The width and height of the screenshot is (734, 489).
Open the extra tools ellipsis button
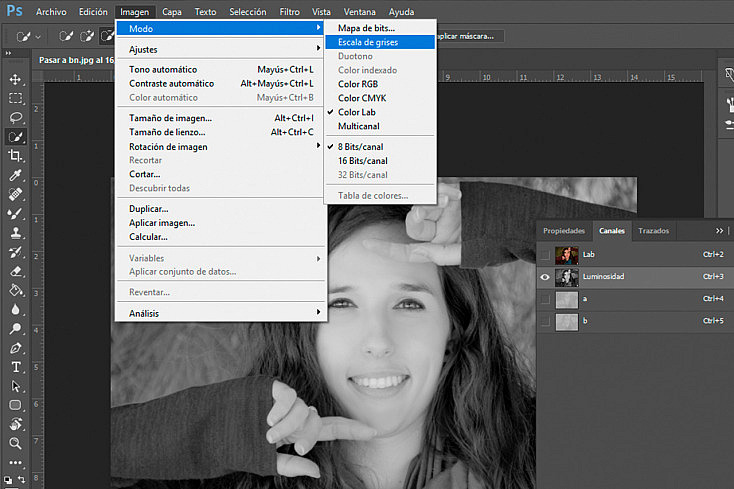click(15, 462)
